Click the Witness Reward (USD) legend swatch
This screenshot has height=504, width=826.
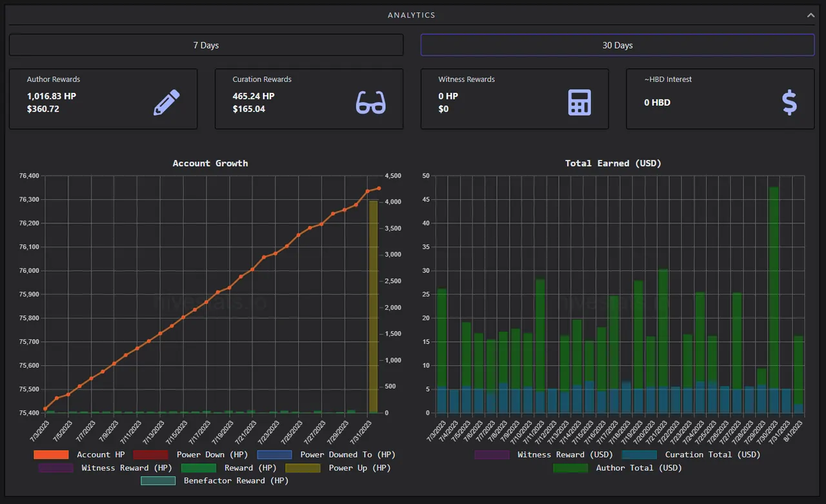(492, 454)
